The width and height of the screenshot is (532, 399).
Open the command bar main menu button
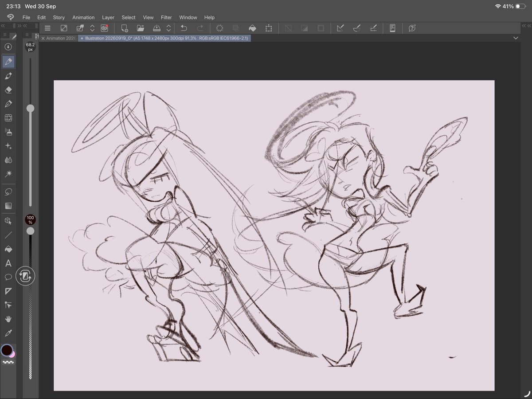tap(47, 28)
